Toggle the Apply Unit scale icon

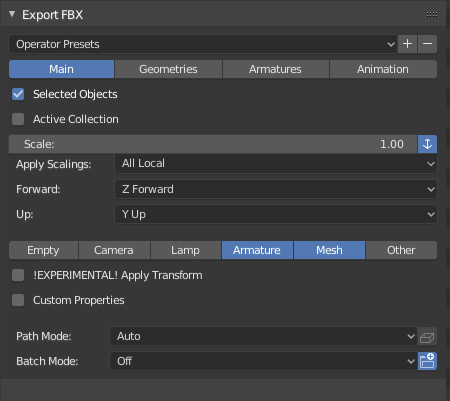[x=427, y=144]
